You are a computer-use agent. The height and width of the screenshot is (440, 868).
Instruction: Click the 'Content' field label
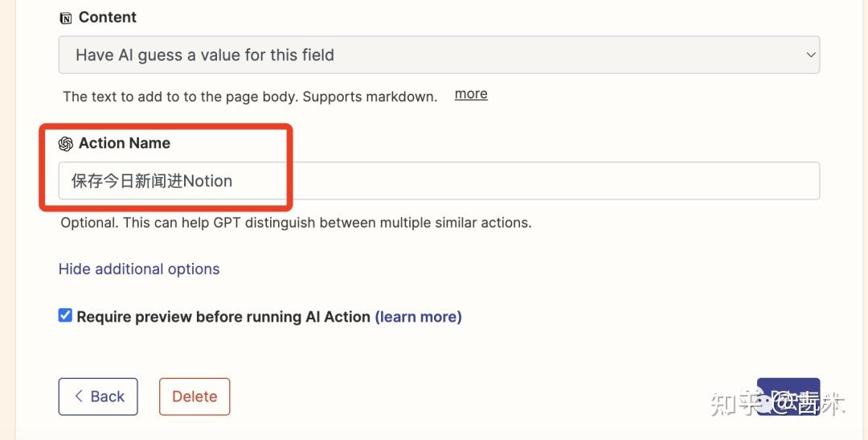(108, 18)
